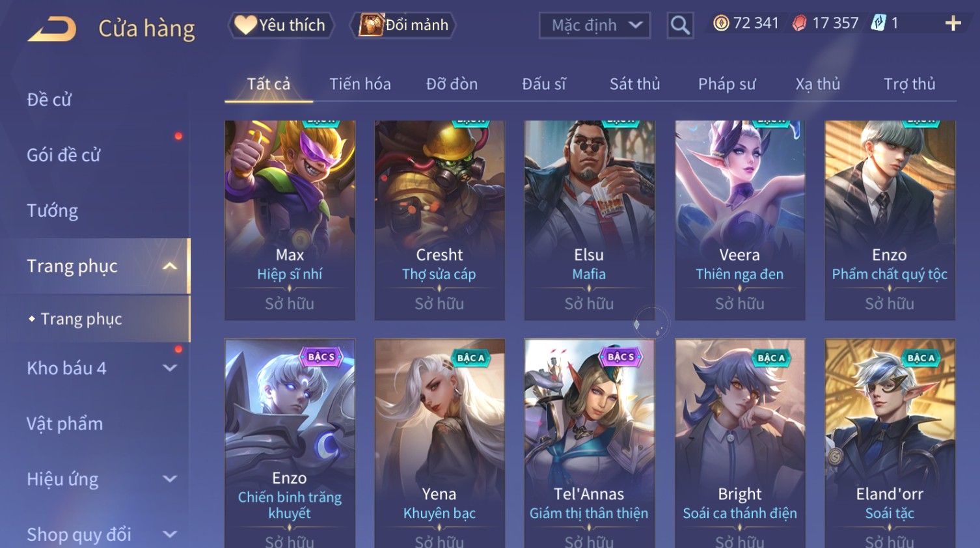Open the search magnifier icon
The image size is (980, 548).
pos(680,25)
